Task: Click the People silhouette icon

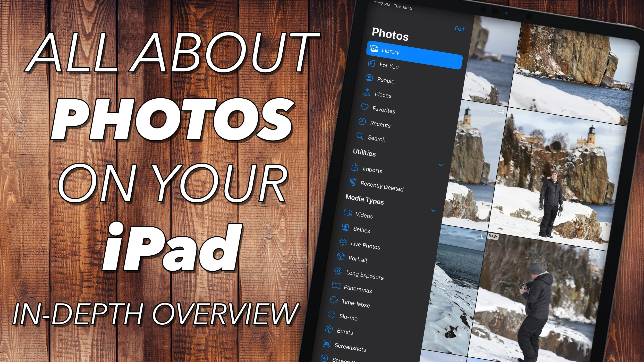Action: 369,78
